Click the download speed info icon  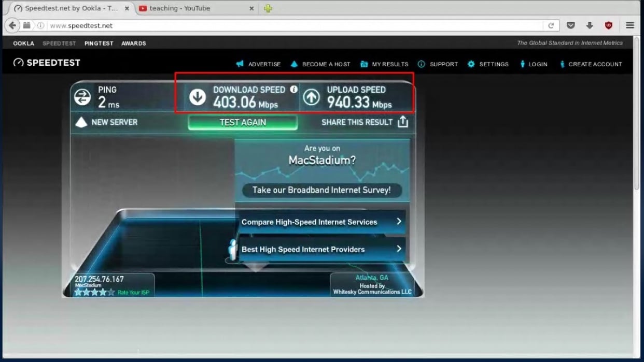point(294,89)
